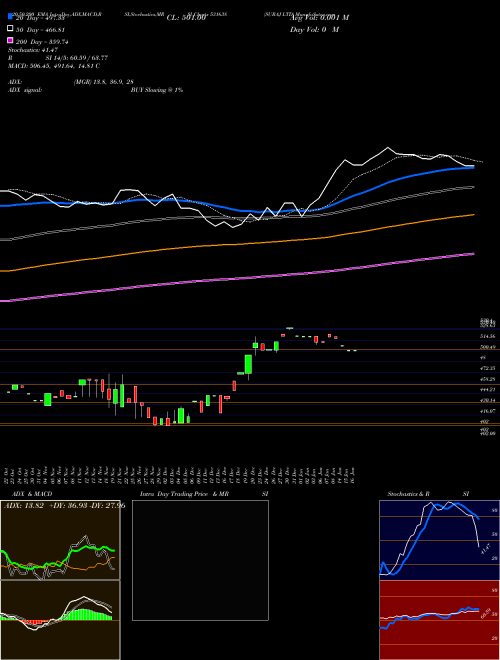This screenshot has height=660, width=500.
Task: Click the Intra Day Trading Price & MRSI title
Action: pyautogui.click(x=204, y=494)
